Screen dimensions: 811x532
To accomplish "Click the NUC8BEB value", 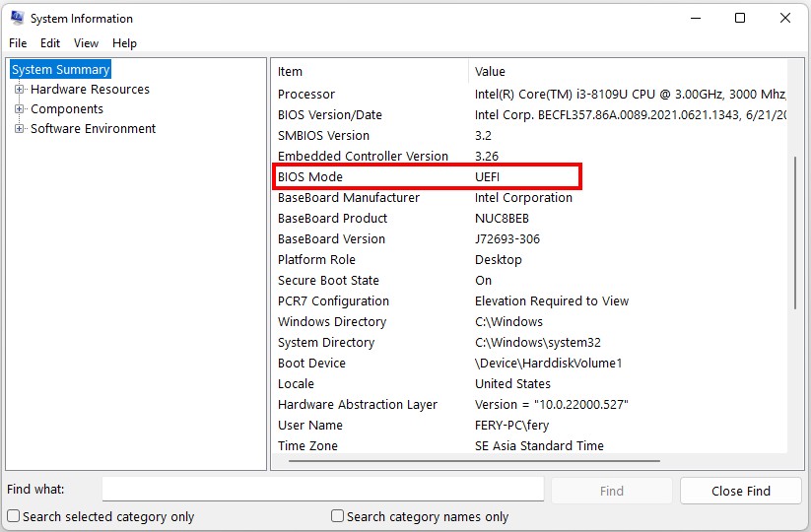I will click(502, 218).
